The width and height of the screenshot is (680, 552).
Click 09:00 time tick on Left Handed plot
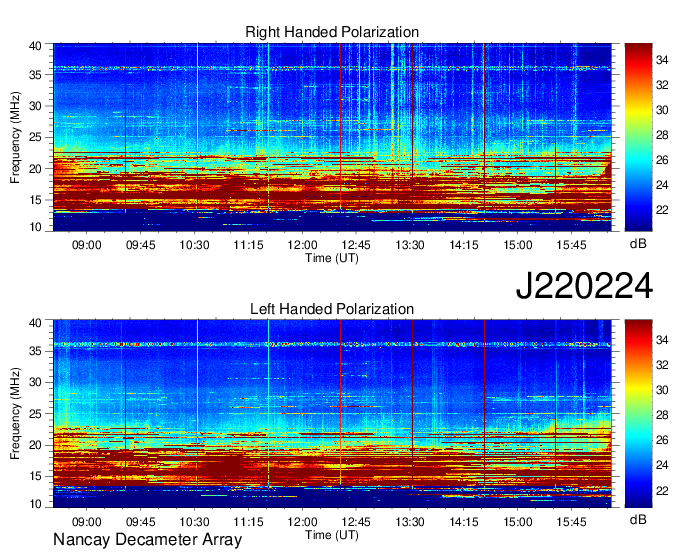tap(86, 522)
